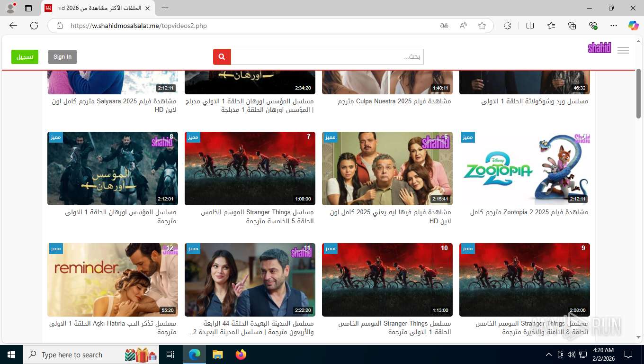Image resolution: width=644 pixels, height=364 pixels.
Task: Open the فيها ايه يعني 2025 title link
Action: [391, 217]
